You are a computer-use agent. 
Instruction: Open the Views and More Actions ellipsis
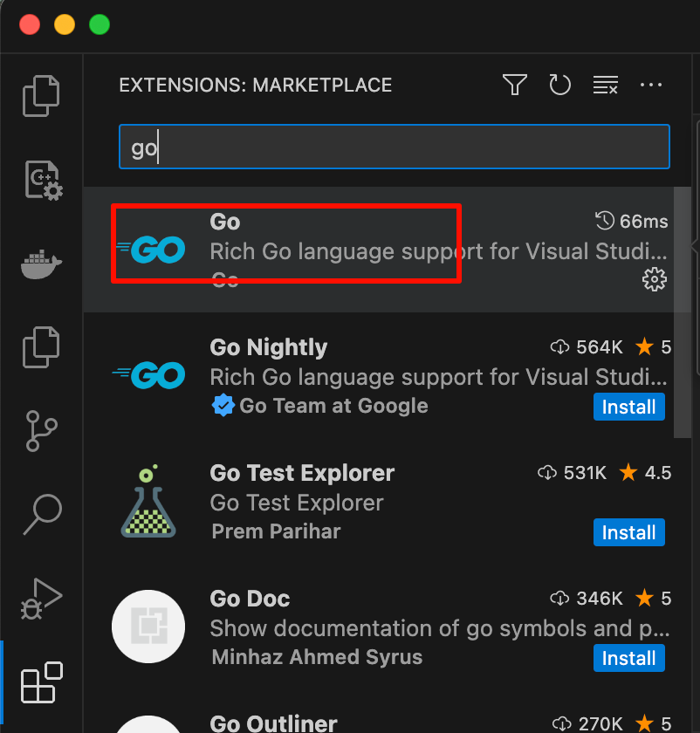click(651, 85)
